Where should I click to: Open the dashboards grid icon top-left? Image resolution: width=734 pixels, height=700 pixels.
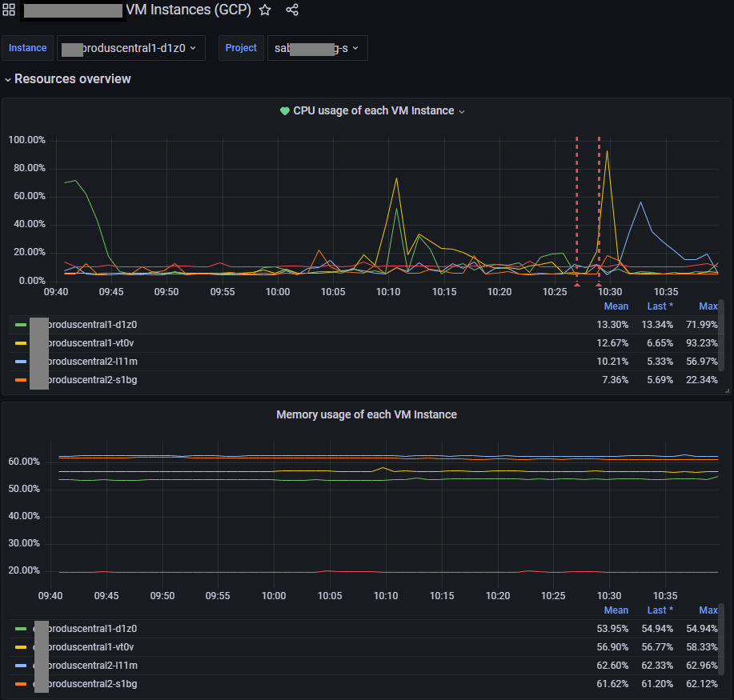point(8,10)
